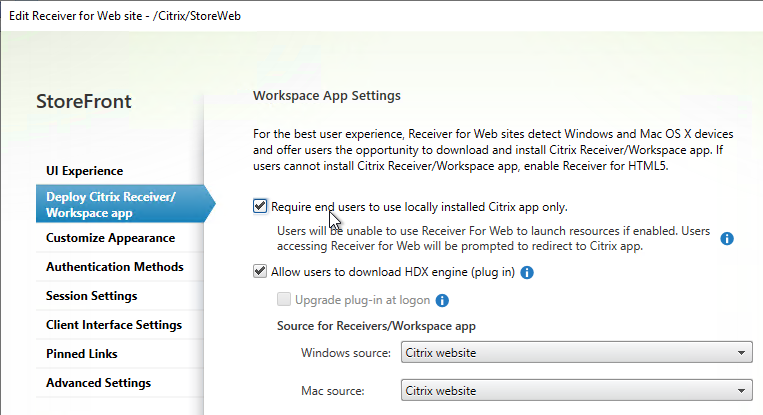This screenshot has width=763, height=415.
Task: Toggle Allow users to download HDX engine
Action: (260, 271)
